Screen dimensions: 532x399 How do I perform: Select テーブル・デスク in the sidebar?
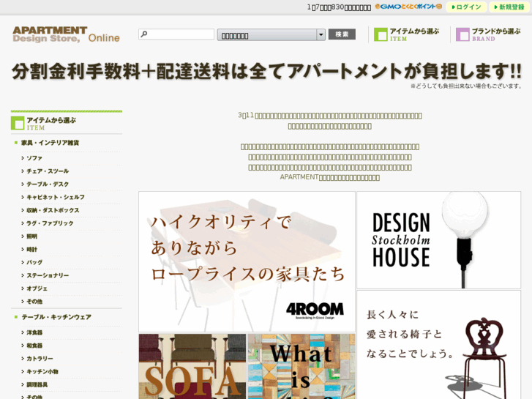[x=48, y=184]
